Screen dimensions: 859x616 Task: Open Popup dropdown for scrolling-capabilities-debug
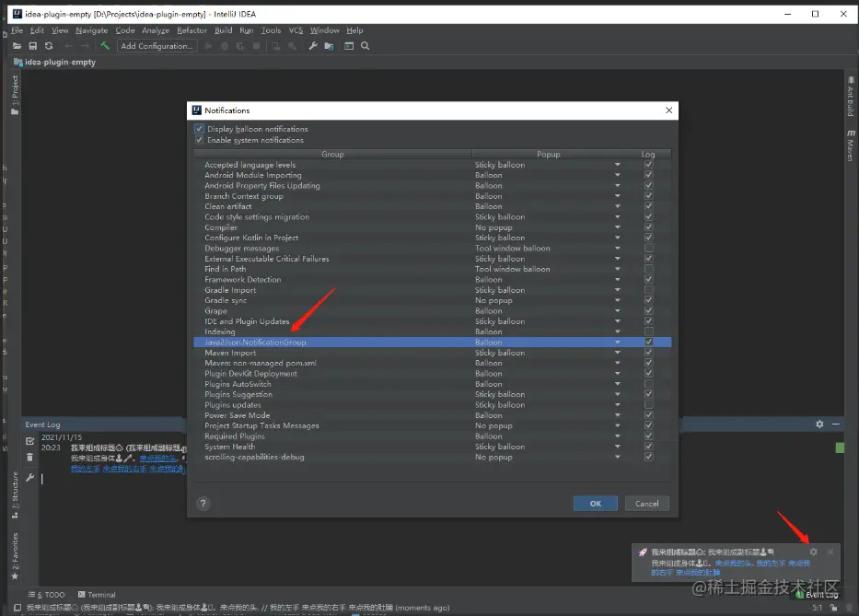point(618,457)
